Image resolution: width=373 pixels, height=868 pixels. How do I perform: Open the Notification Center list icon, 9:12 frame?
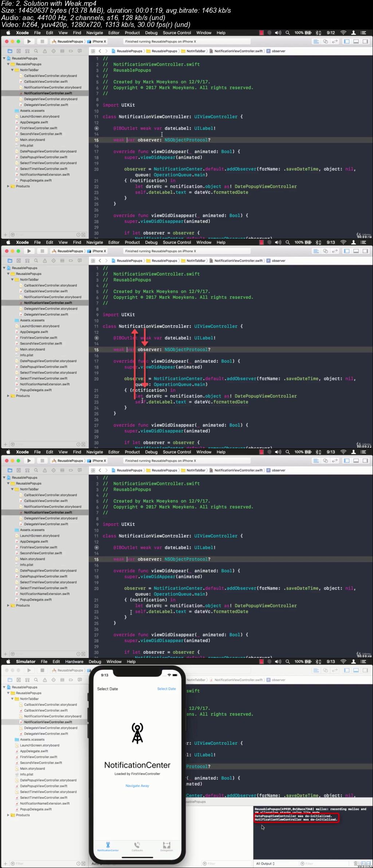(x=363, y=33)
